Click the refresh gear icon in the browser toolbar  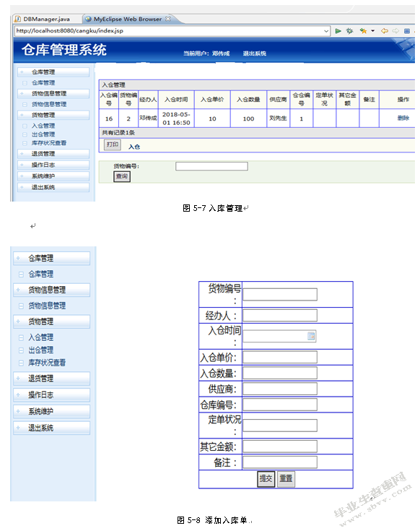point(349,31)
